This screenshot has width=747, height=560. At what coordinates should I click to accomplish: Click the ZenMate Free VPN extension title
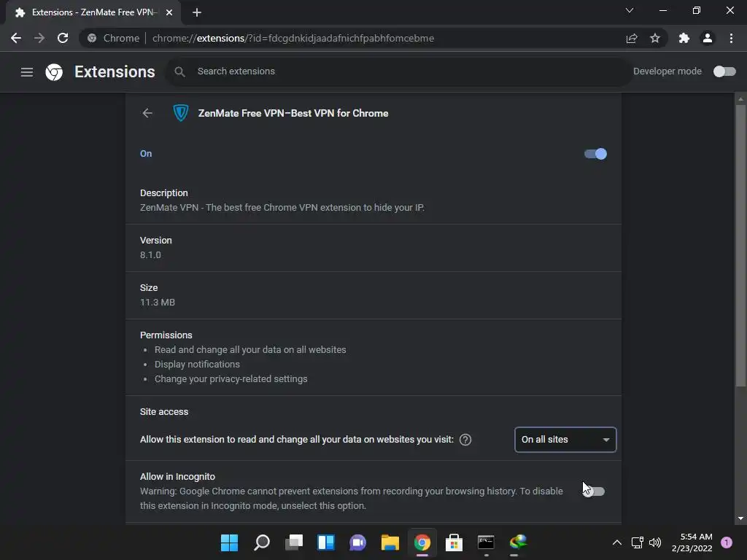click(x=293, y=113)
